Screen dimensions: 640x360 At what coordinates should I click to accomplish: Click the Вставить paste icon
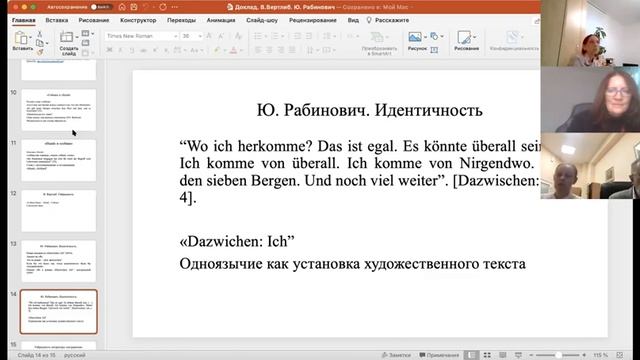pyautogui.click(x=20, y=38)
